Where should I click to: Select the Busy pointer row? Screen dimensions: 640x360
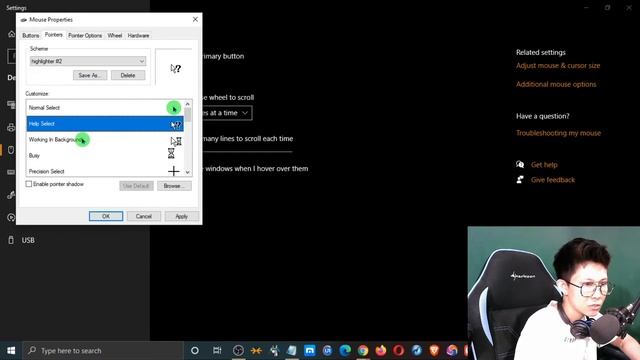coord(105,155)
